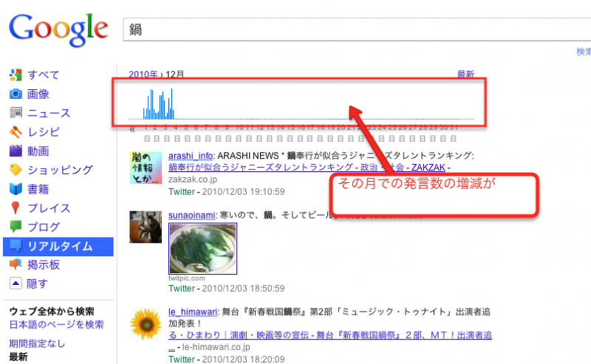Open the 掲示板 discussion icon
Viewport: 591px width, 364px height.
click(16, 264)
